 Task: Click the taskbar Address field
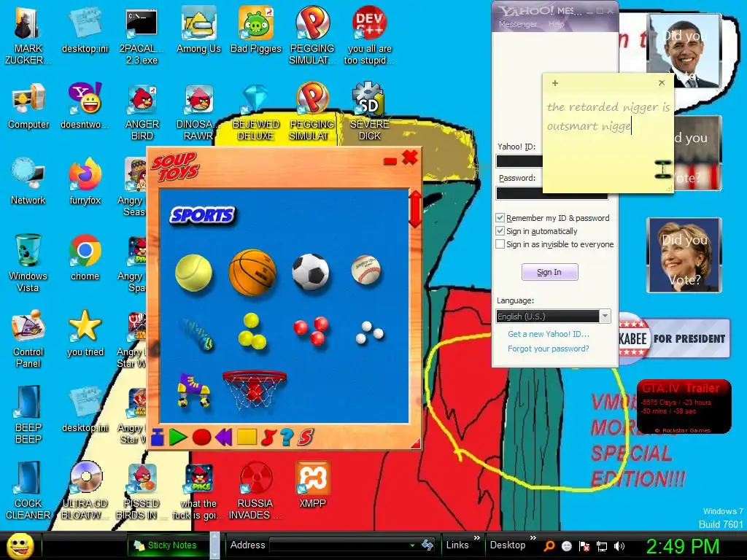pyautogui.click(x=342, y=545)
